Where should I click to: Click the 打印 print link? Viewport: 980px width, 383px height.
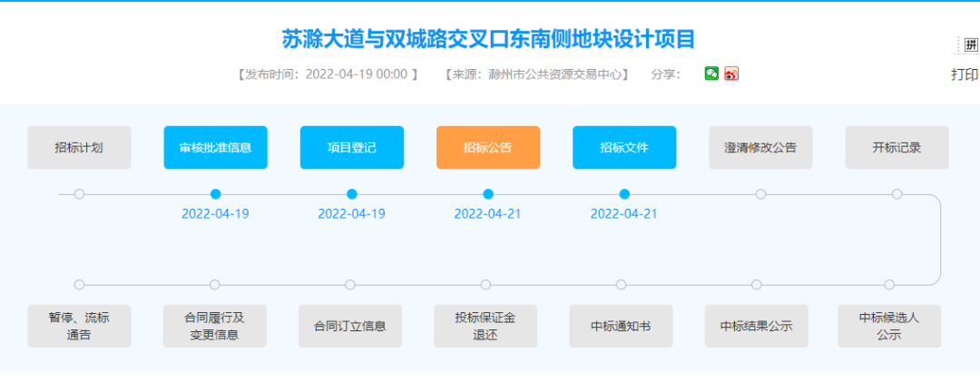click(965, 74)
